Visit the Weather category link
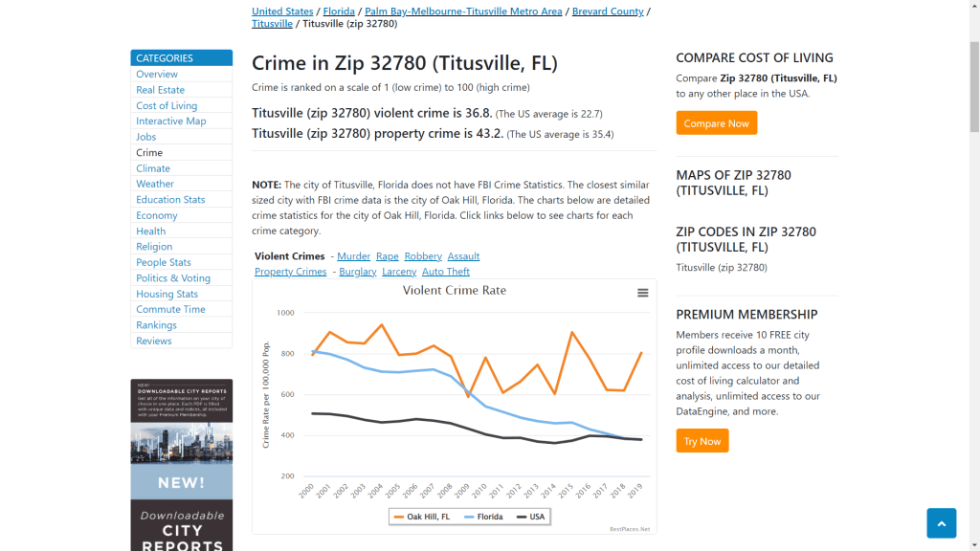Screen dimensions: 980x551 154,184
